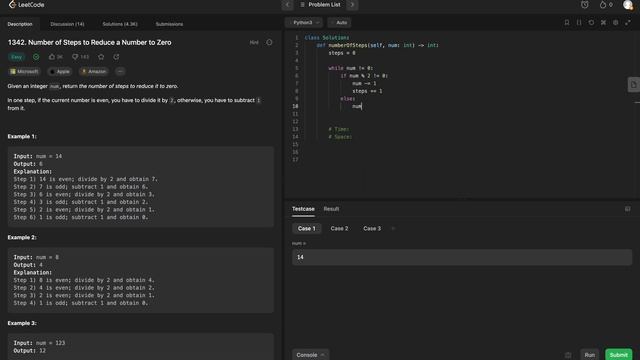Click the Microsoft company tag

(24, 71)
